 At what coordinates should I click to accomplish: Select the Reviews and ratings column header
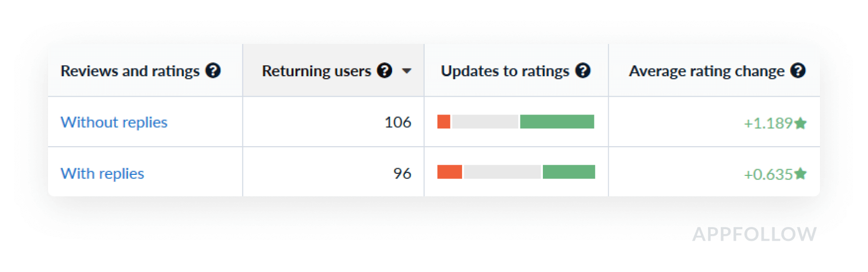point(130,71)
